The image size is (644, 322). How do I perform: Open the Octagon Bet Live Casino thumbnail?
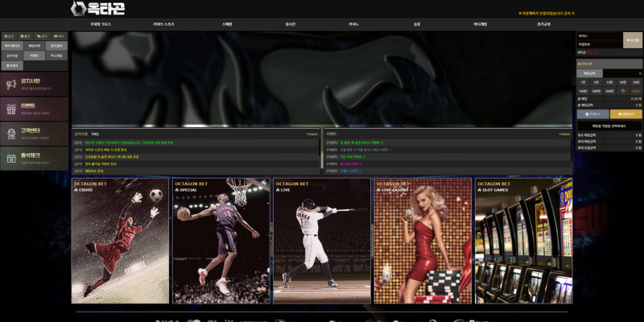tap(423, 241)
